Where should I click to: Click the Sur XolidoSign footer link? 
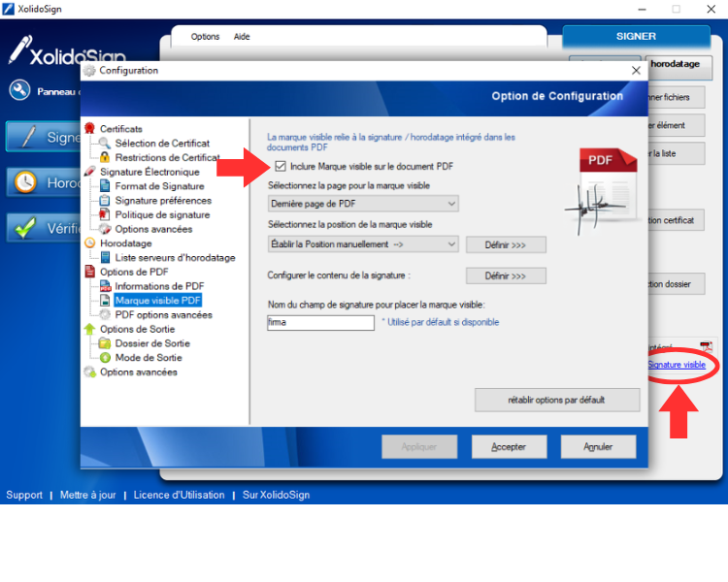pos(276,496)
